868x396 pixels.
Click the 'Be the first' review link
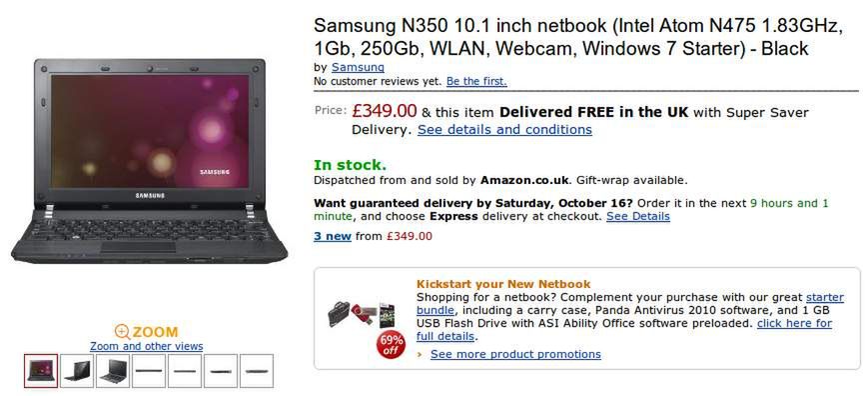[476, 81]
